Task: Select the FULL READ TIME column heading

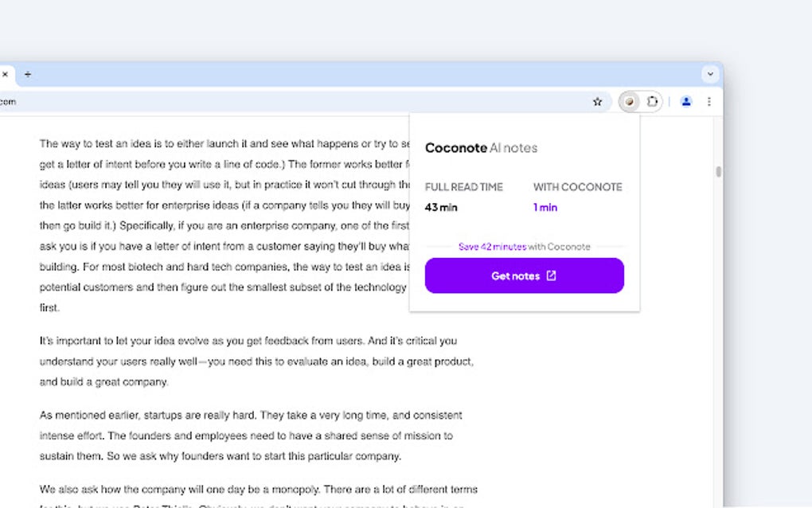Action: click(466, 186)
